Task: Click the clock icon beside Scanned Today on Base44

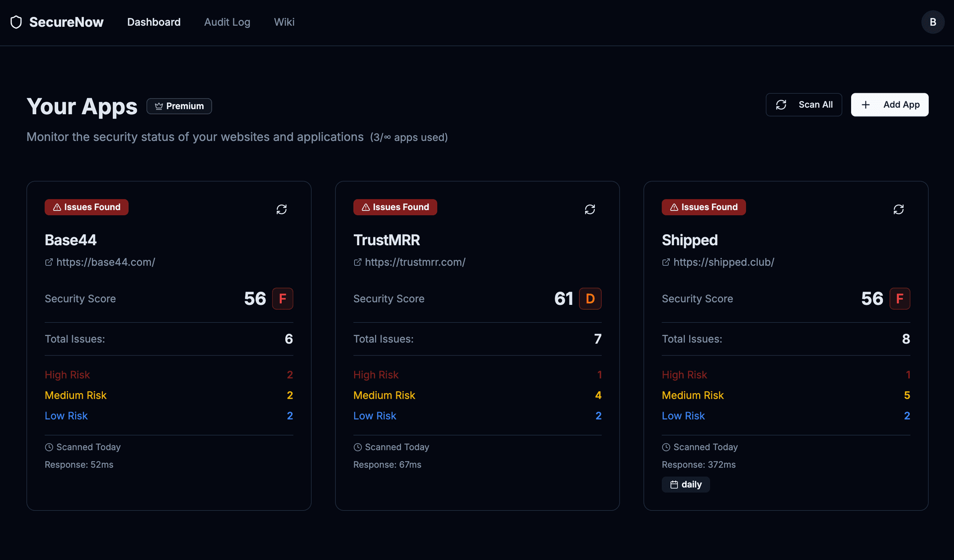Action: tap(49, 447)
